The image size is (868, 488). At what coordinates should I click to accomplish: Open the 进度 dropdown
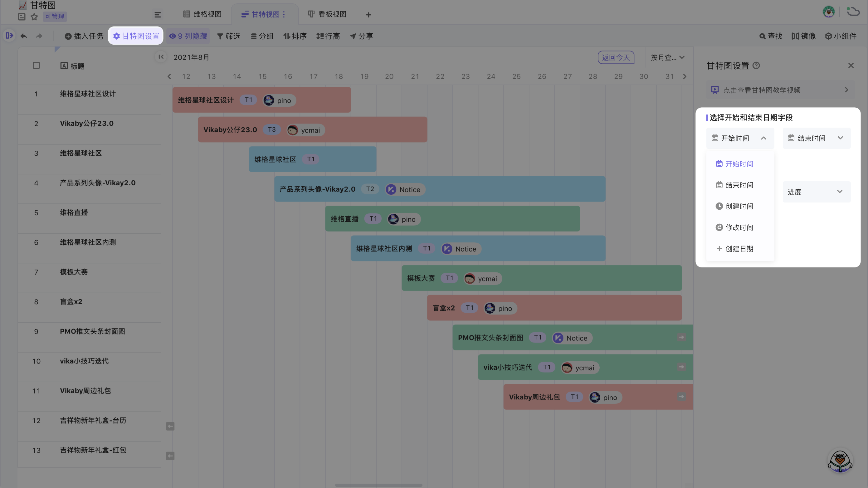pos(816,192)
